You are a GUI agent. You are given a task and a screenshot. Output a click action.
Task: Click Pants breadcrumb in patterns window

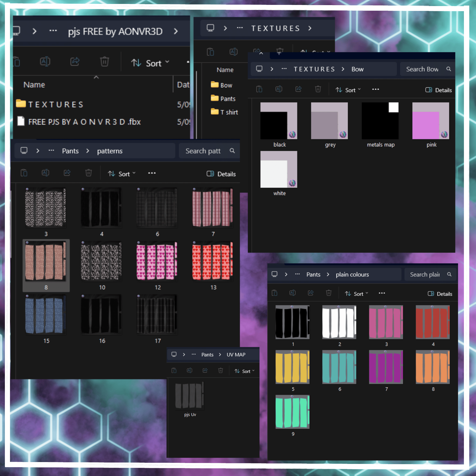pos(70,151)
